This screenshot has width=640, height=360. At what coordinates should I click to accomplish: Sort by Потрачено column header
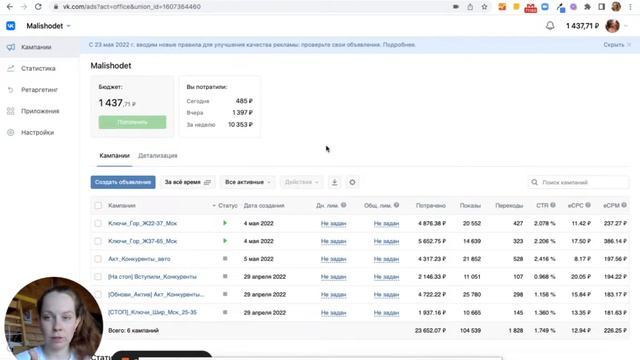pos(431,205)
